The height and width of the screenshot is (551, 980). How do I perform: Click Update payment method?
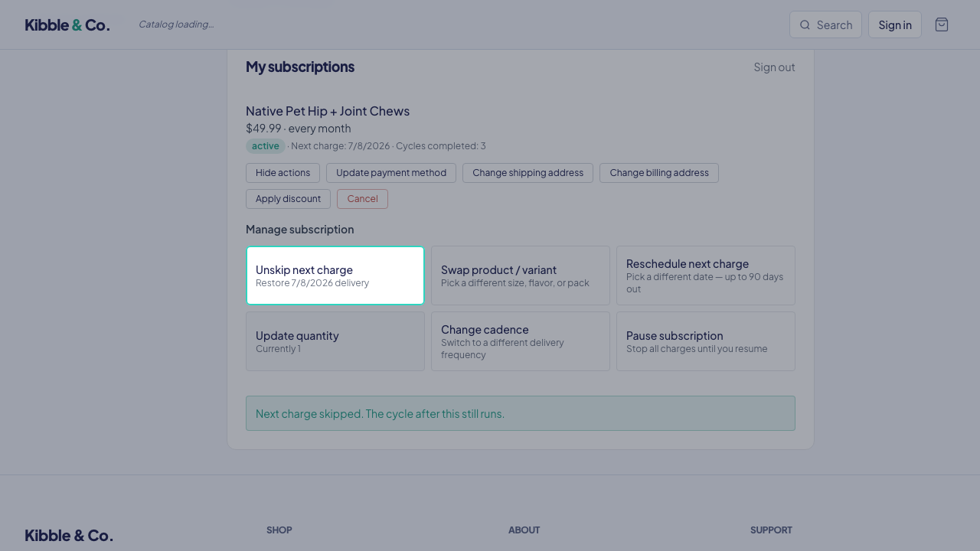click(391, 173)
